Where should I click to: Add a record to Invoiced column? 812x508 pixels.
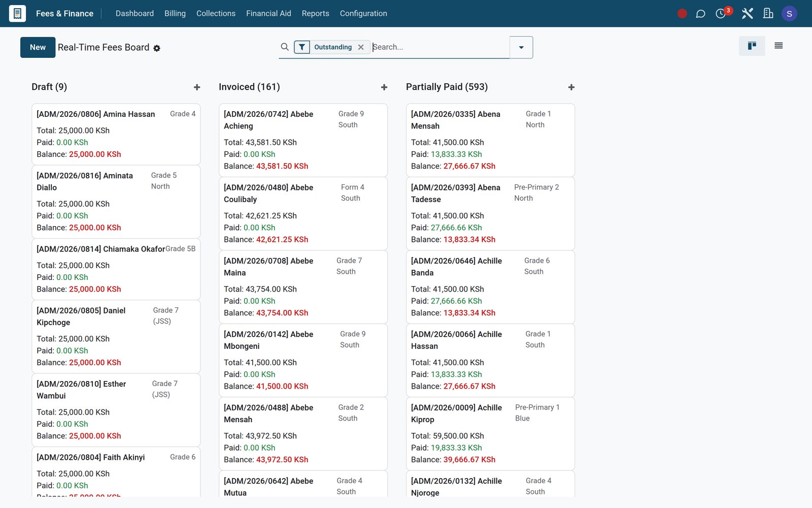click(x=384, y=87)
